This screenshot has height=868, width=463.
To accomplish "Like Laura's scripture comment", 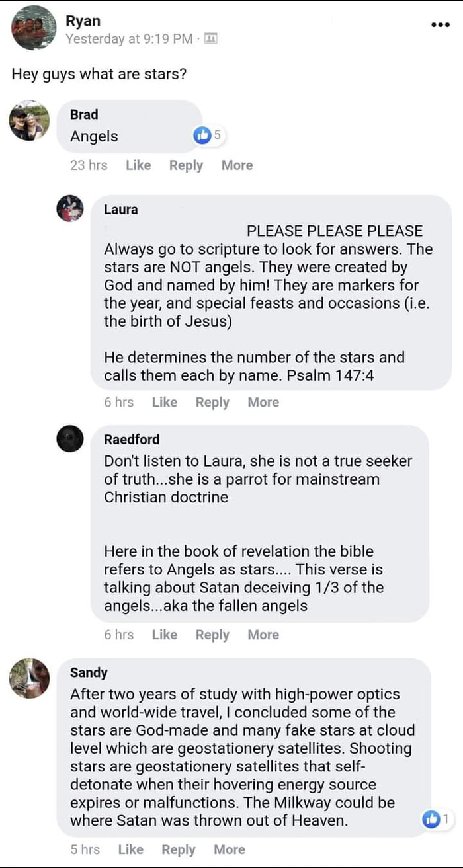I will 164,402.
